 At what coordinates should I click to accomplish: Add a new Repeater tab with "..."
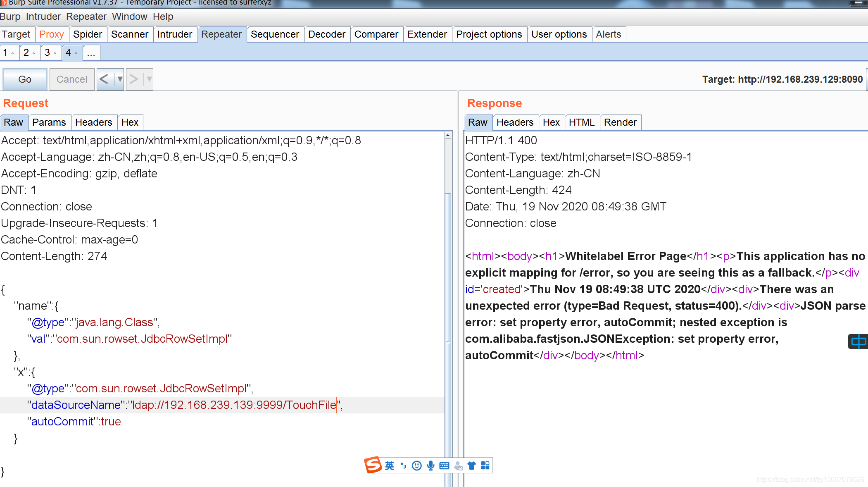point(91,53)
